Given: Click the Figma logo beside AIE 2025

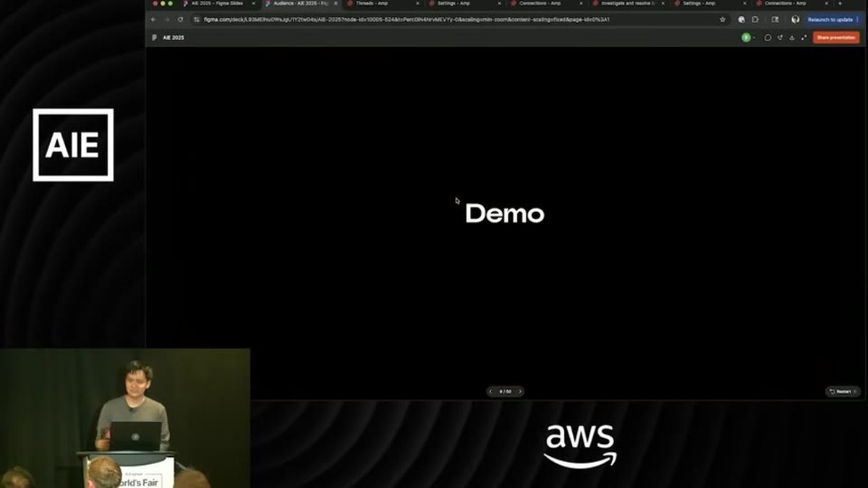Looking at the screenshot, I should pos(154,38).
